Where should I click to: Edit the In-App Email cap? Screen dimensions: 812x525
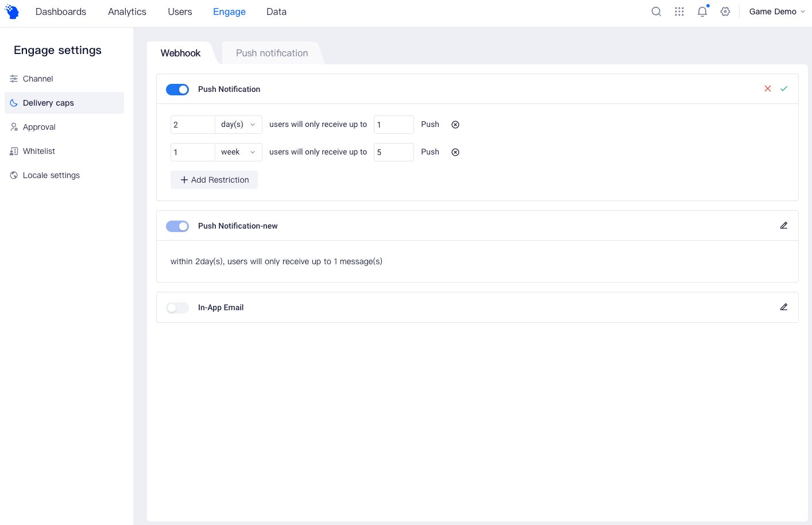pyautogui.click(x=784, y=307)
